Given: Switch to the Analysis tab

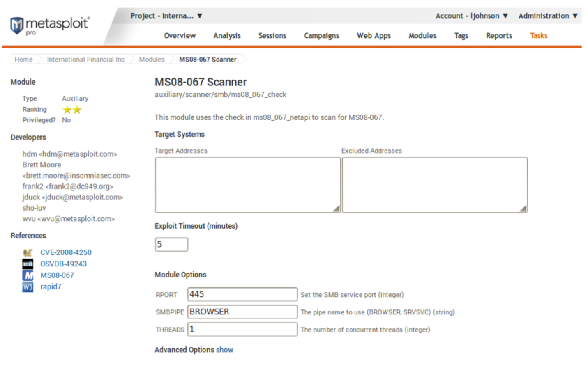Looking at the screenshot, I should tap(227, 36).
